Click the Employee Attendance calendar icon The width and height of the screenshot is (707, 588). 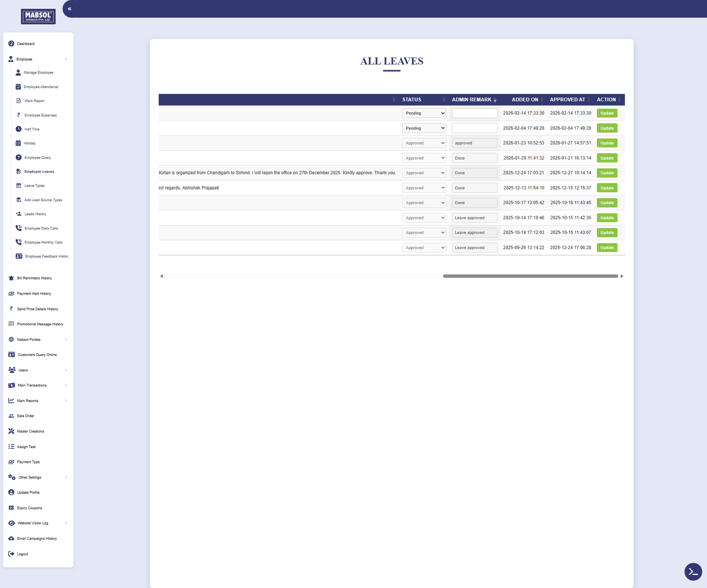pyautogui.click(x=19, y=87)
